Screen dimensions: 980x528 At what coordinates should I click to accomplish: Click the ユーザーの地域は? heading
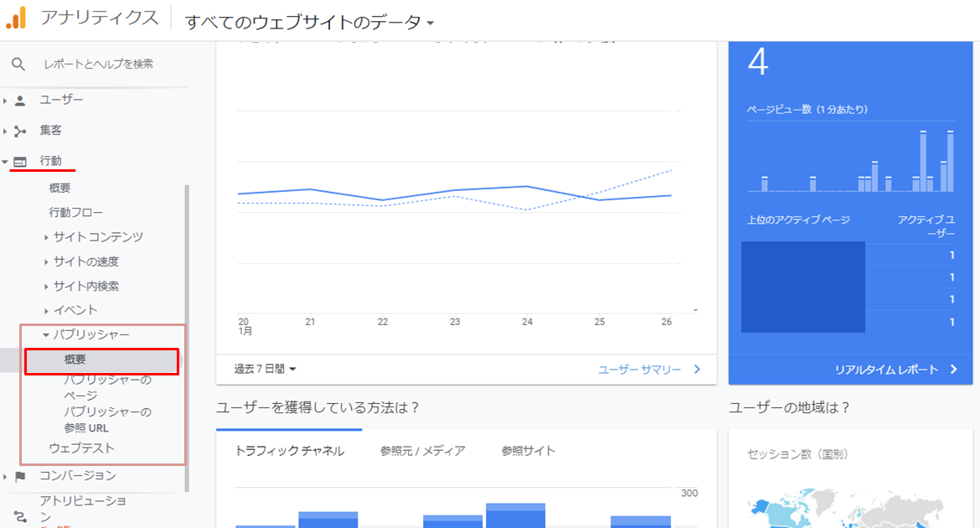point(789,408)
